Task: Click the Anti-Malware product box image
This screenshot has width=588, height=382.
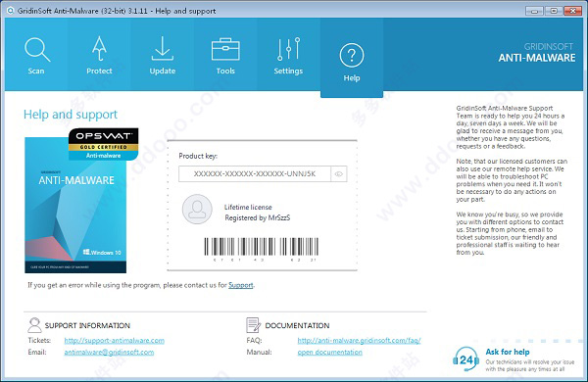Action: click(75, 205)
